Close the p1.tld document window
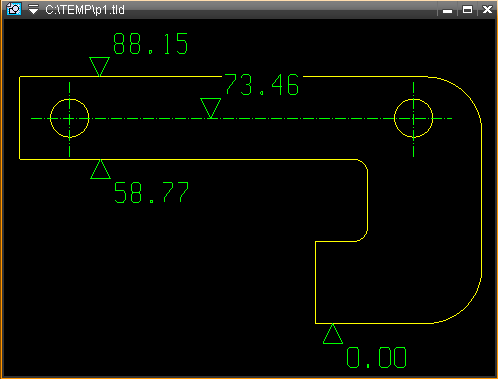498x379 pixels. 487,10
